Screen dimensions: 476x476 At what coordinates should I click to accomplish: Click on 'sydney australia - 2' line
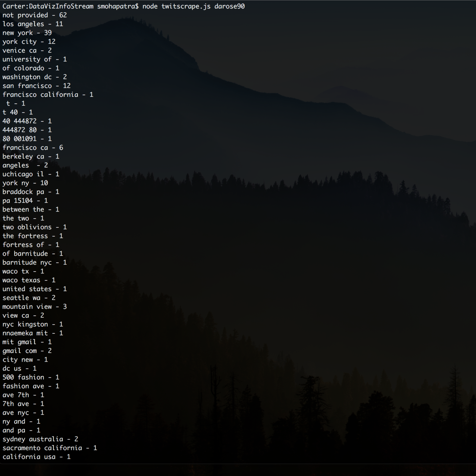(x=40, y=439)
